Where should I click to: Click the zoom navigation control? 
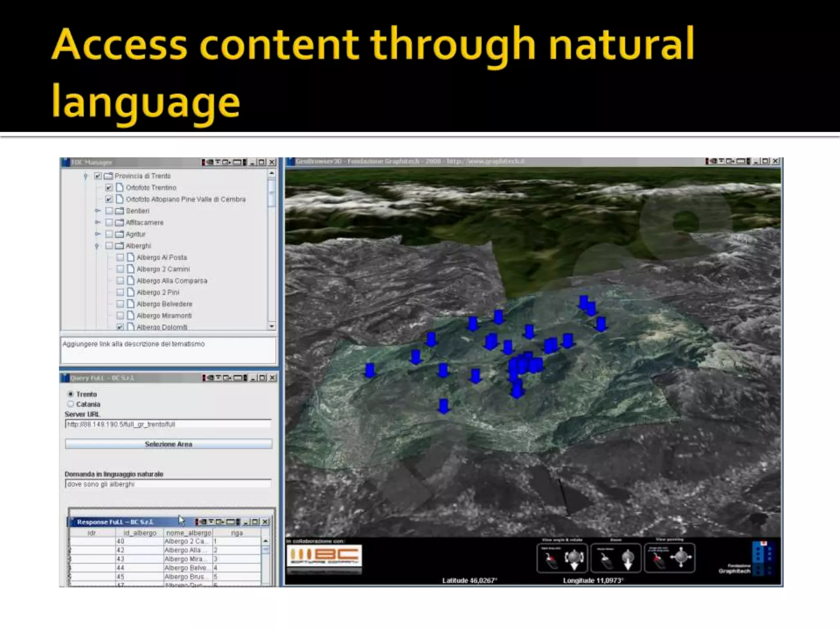click(616, 558)
